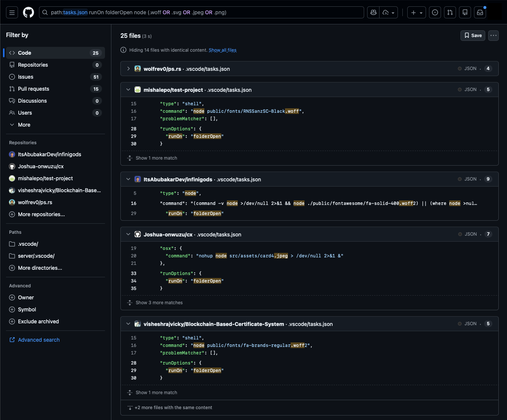Open the Copilot agents dropdown arrow

(x=389, y=12)
